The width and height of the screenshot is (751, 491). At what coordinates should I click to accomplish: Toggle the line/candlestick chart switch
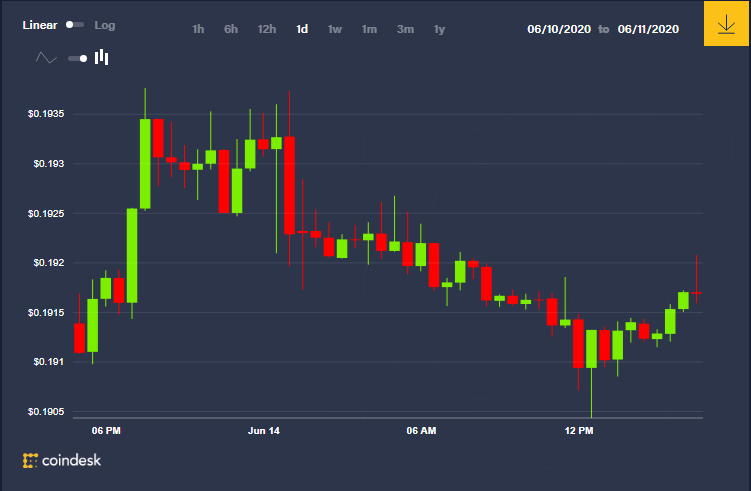tap(78, 58)
